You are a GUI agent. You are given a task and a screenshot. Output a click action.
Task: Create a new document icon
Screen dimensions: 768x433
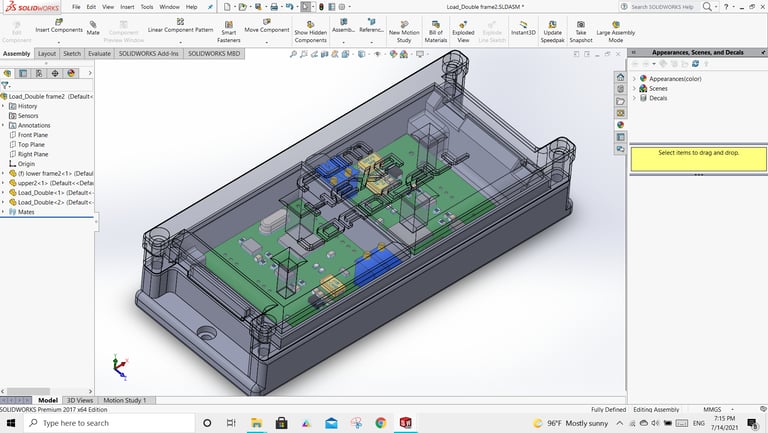coord(227,7)
